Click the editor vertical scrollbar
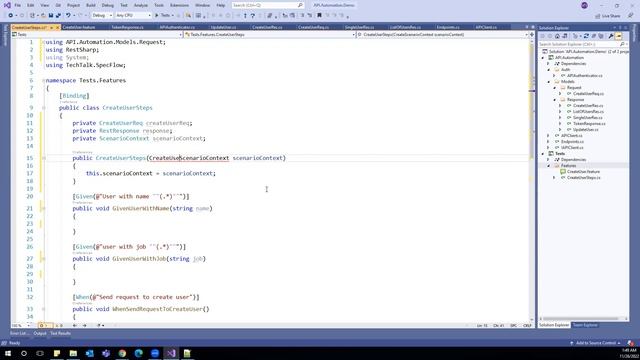 [x=532, y=180]
